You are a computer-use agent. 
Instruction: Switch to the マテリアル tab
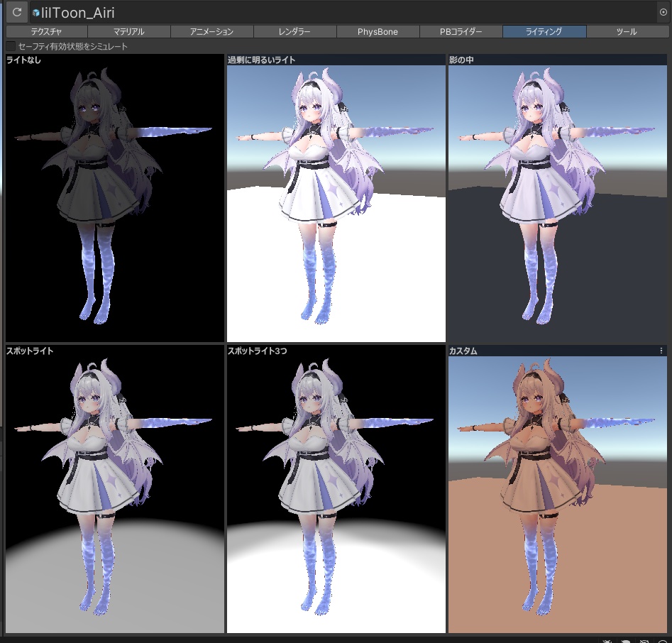[x=128, y=31]
